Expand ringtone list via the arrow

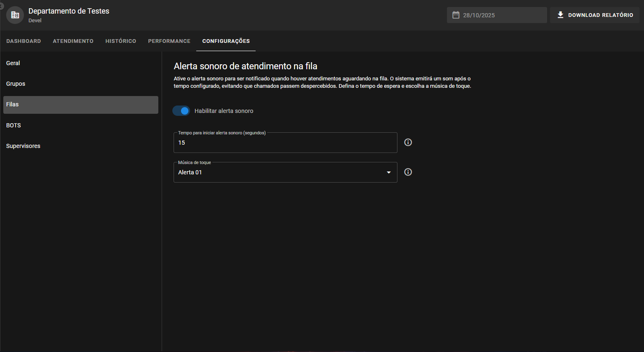(x=388, y=172)
